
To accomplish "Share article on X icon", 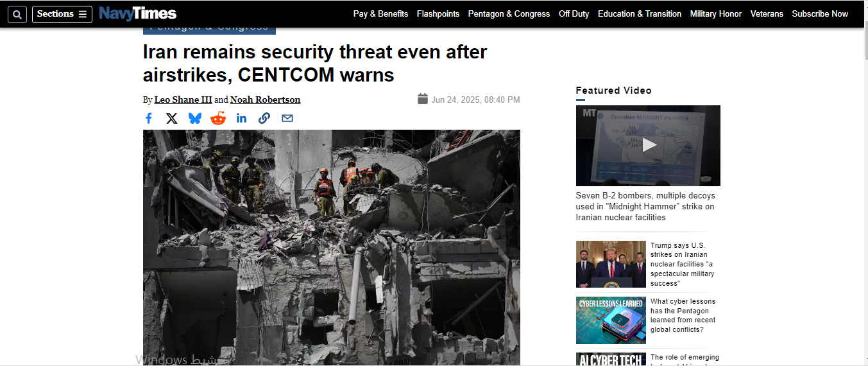I will [x=172, y=118].
